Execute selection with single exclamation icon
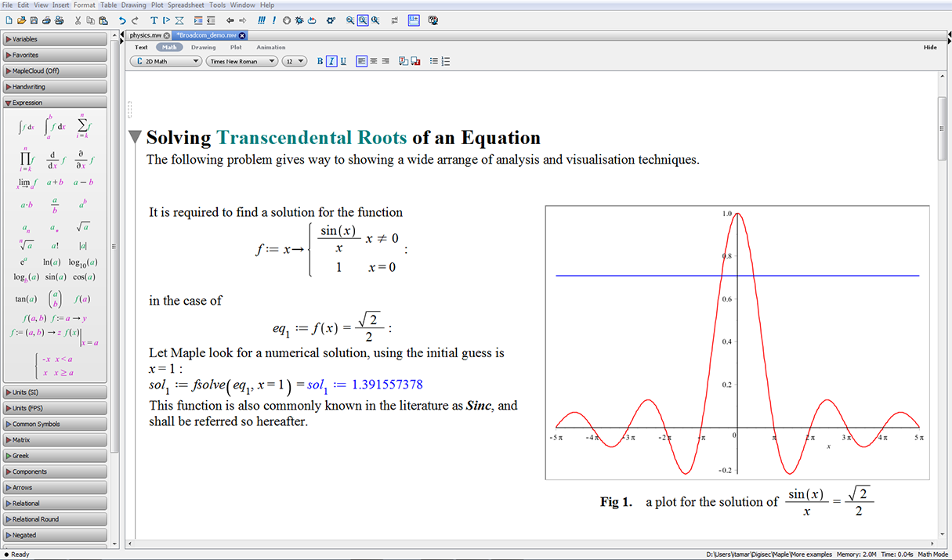The height and width of the screenshot is (560, 952). point(274,20)
